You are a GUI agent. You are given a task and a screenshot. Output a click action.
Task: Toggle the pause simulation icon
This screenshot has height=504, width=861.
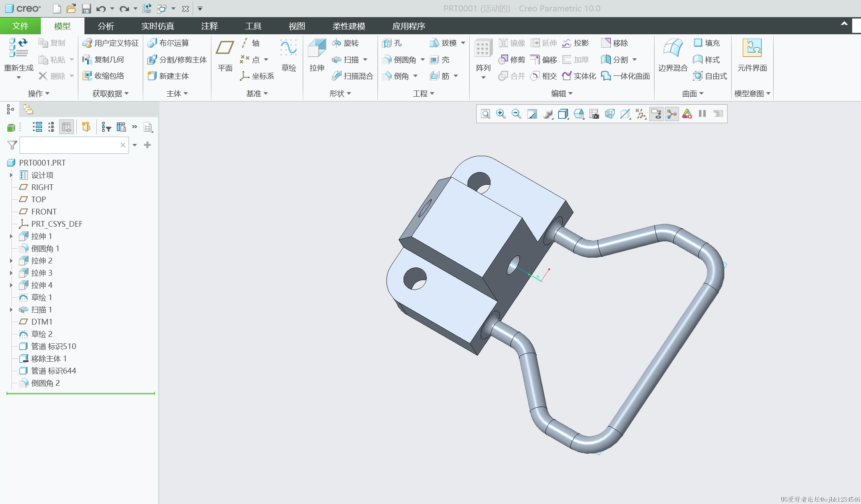coord(702,114)
